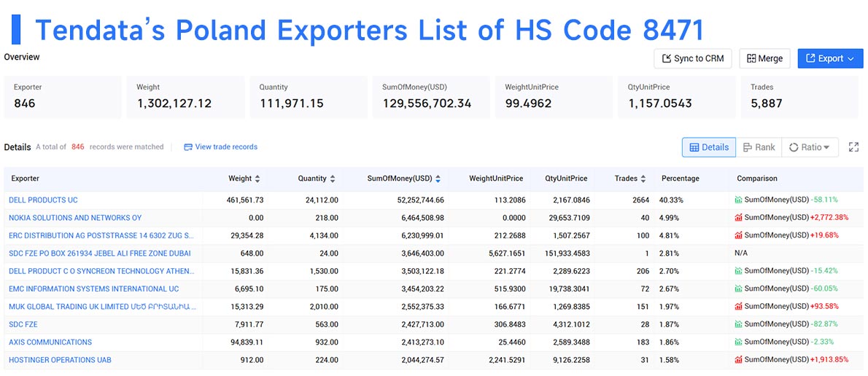The height and width of the screenshot is (376, 868).
Task: Open the ERC DISTRIBUTION AG exporter link
Action: coord(101,235)
